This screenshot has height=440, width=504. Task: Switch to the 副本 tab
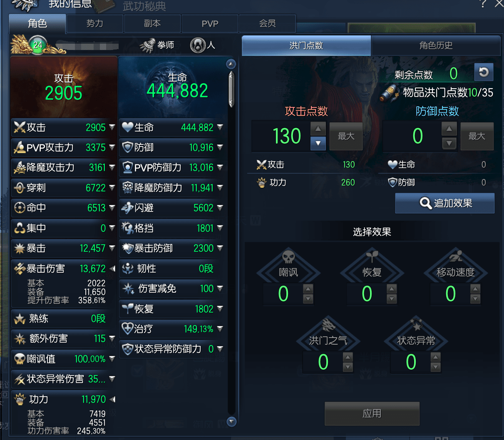(x=152, y=24)
